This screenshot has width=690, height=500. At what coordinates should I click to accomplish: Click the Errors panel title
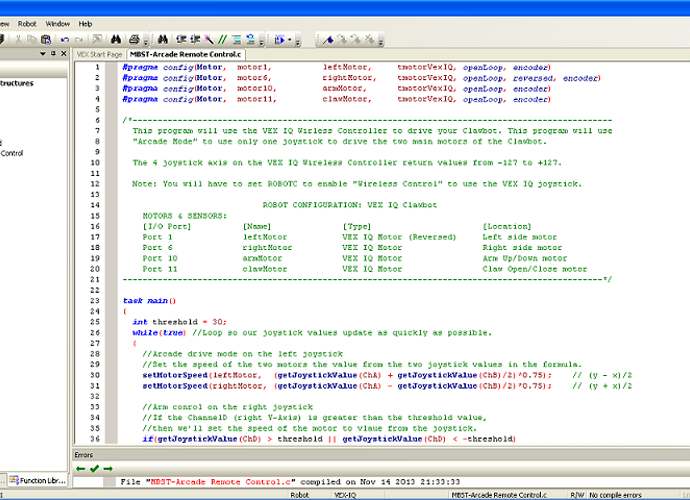pyautogui.click(x=84, y=455)
